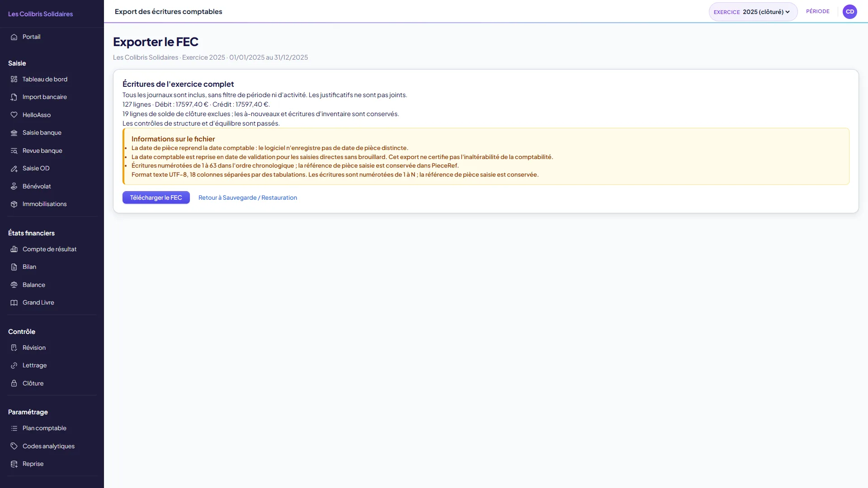Select the Saisie banque bank icon

pyautogui.click(x=14, y=133)
